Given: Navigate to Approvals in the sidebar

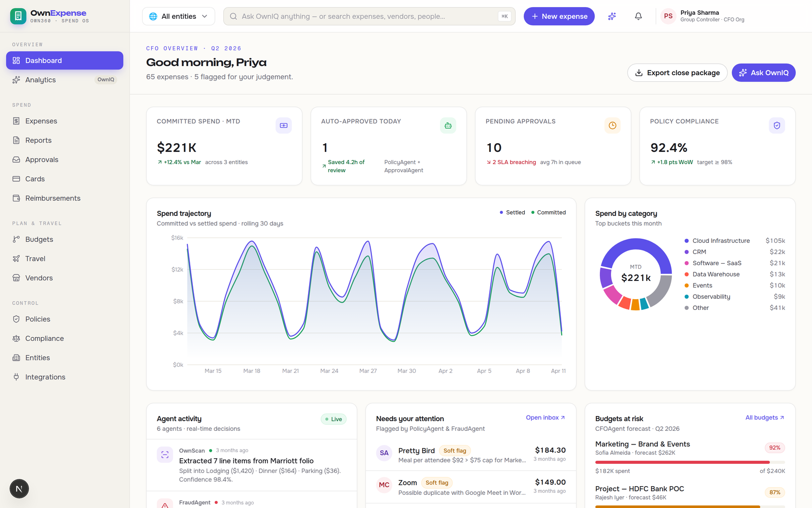Looking at the screenshot, I should (x=64, y=160).
